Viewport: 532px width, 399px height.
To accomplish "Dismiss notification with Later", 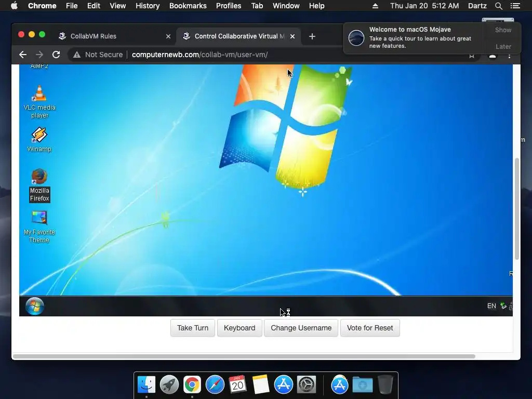I will click(x=503, y=46).
